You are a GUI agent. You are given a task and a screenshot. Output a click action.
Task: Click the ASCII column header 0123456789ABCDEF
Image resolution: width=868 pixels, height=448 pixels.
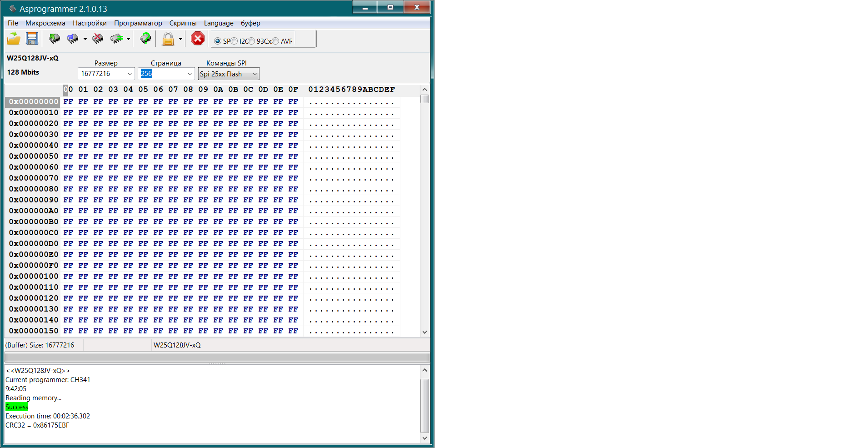tap(352, 90)
